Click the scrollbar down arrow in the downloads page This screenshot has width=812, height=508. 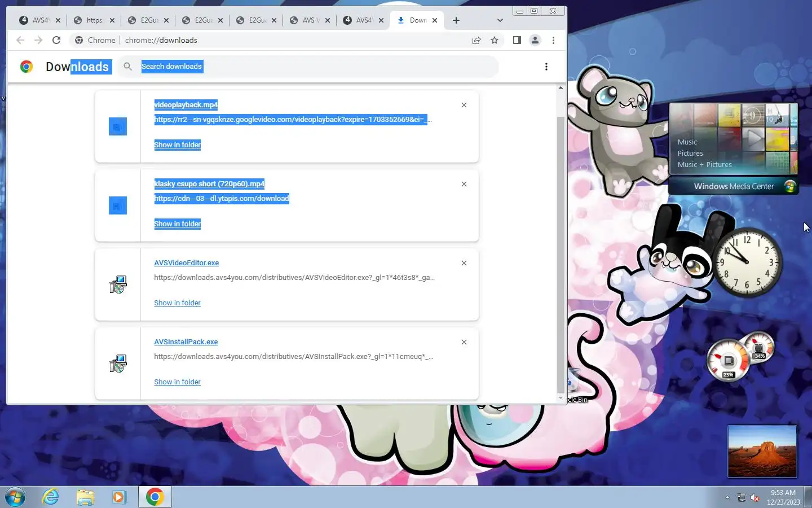(561, 398)
